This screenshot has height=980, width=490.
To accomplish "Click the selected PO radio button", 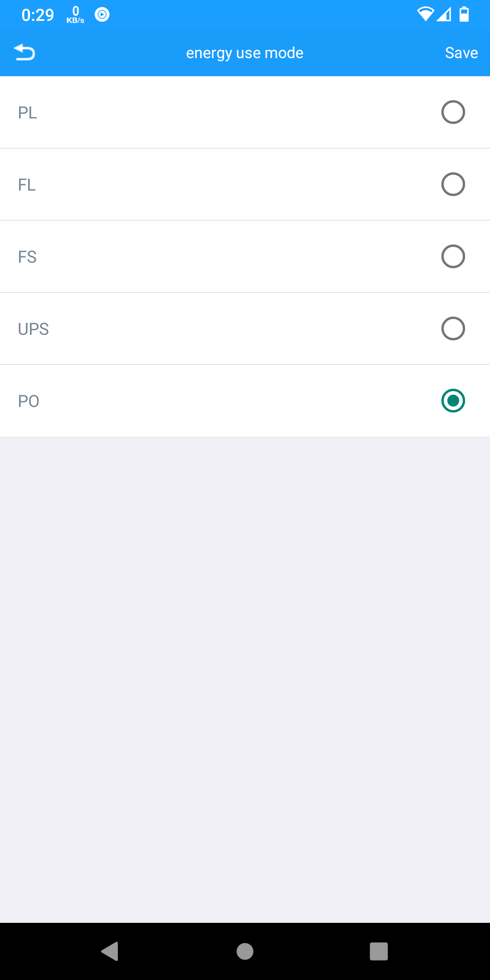I will 453,401.
